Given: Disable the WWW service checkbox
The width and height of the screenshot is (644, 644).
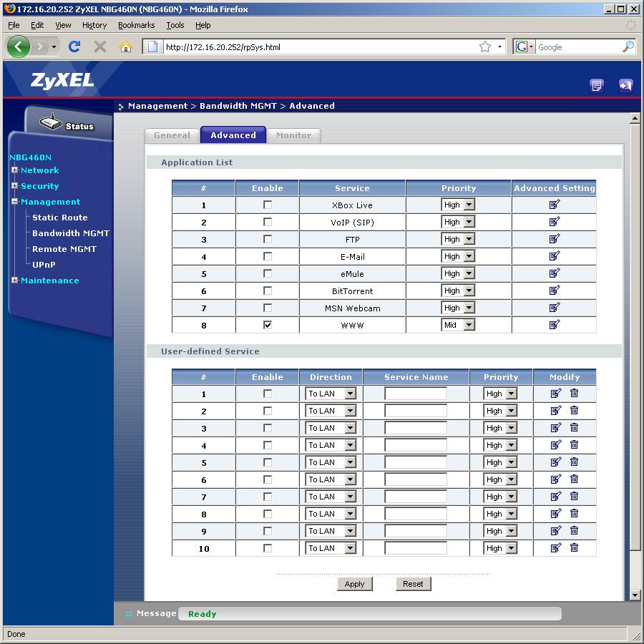Looking at the screenshot, I should coord(268,325).
